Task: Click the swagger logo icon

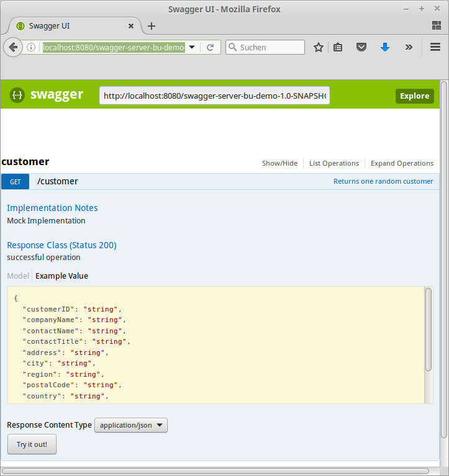Action: coord(17,95)
